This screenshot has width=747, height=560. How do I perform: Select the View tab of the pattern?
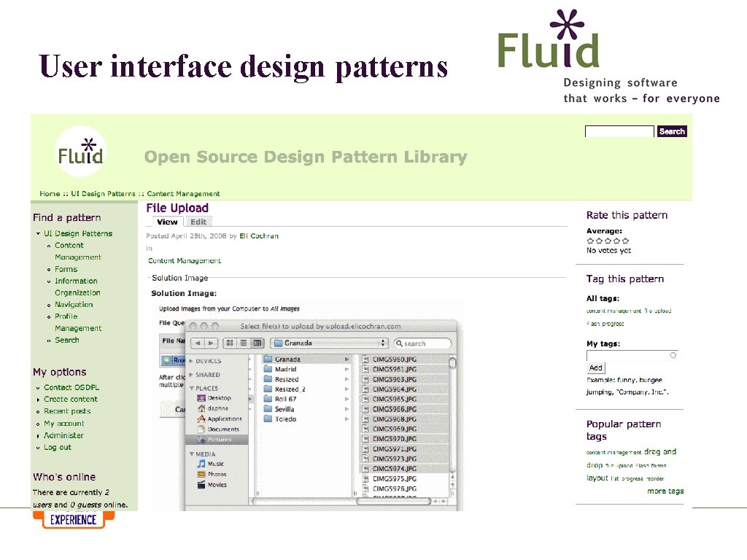point(166,222)
